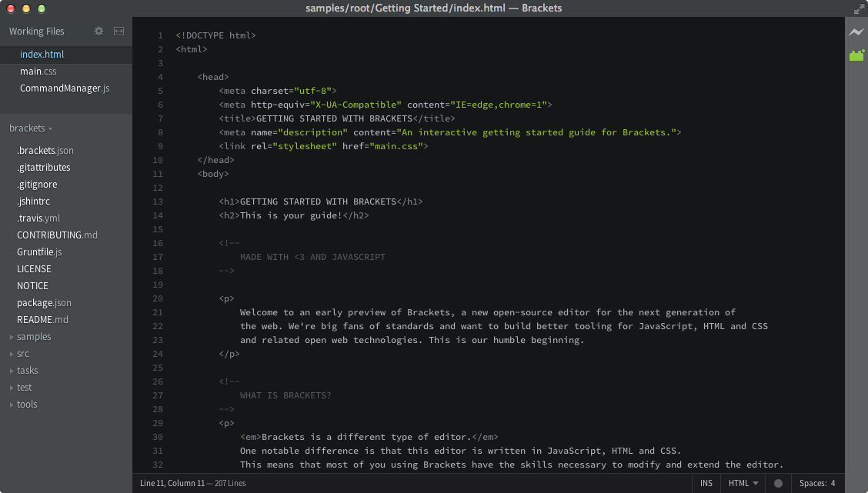868x493 pixels.
Task: Open package.json in the tree
Action: (44, 303)
